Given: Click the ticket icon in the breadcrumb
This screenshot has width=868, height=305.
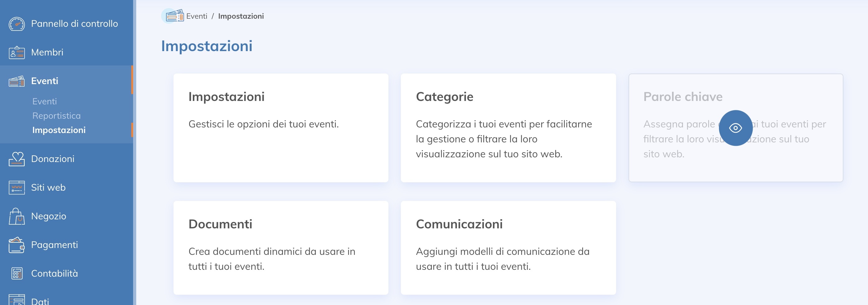Looking at the screenshot, I should 174,16.
